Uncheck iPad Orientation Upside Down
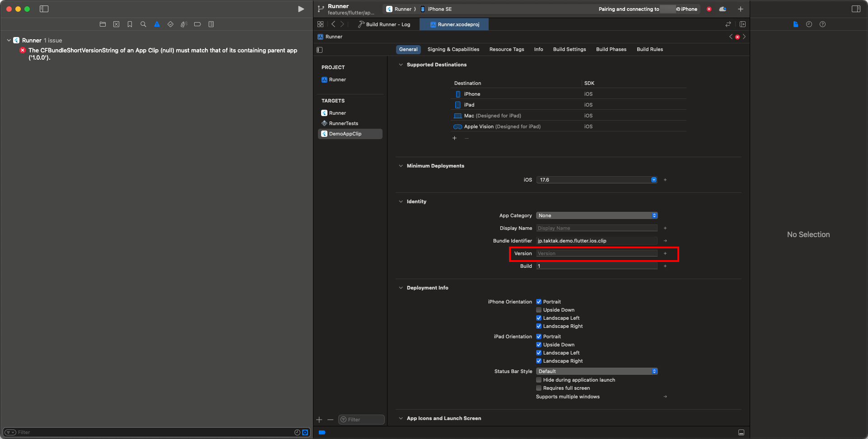This screenshot has width=868, height=439. tap(539, 345)
